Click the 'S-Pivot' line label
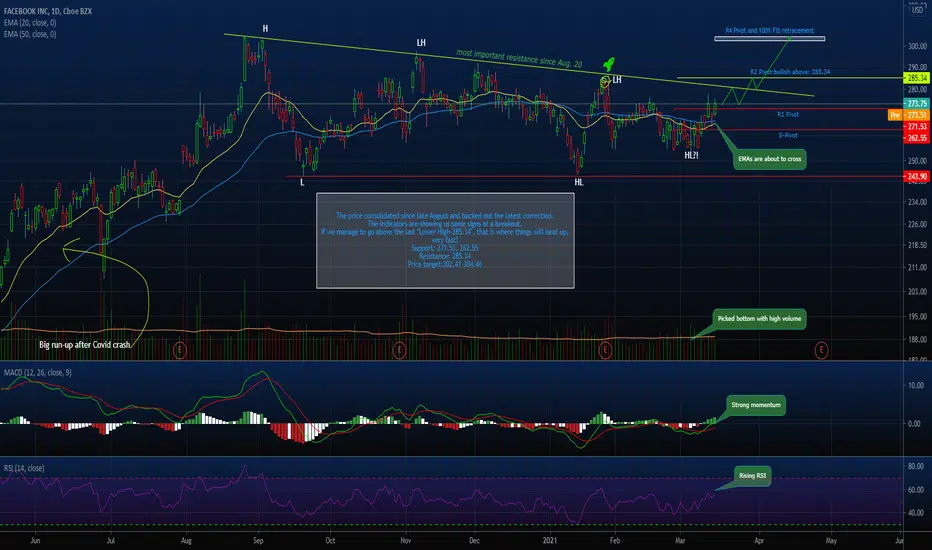Viewport: 932px width, 550px height. click(788, 136)
